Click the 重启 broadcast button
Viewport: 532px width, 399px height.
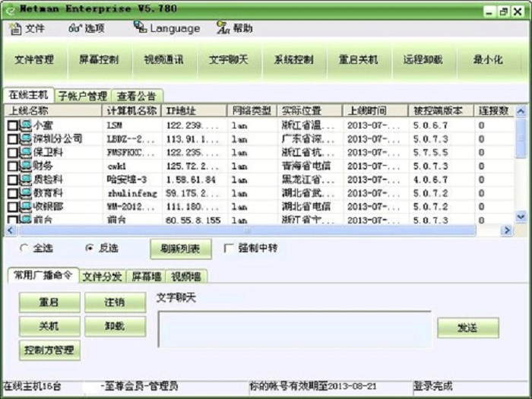[49, 302]
